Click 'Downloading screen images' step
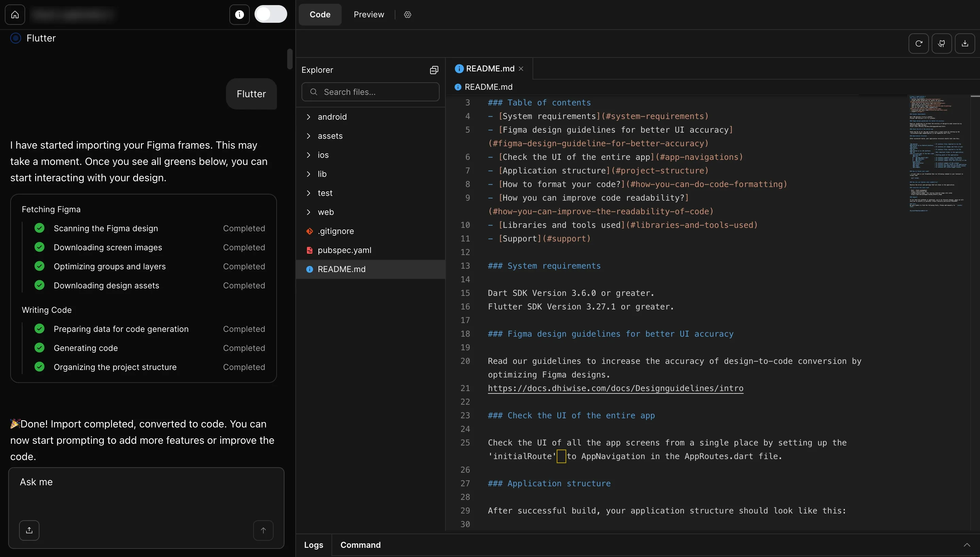This screenshot has height=557, width=980. click(108, 248)
